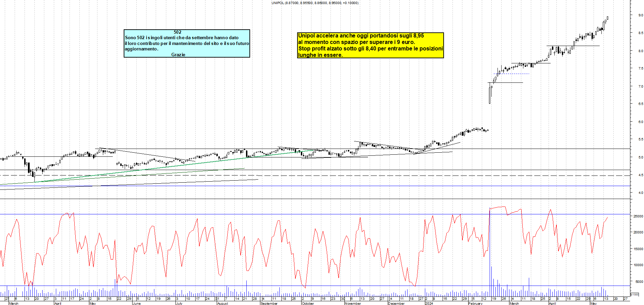The image size is (644, 305).
Task: Click the 15000 oscillator axis label
Action: pyautogui.click(x=638, y=249)
